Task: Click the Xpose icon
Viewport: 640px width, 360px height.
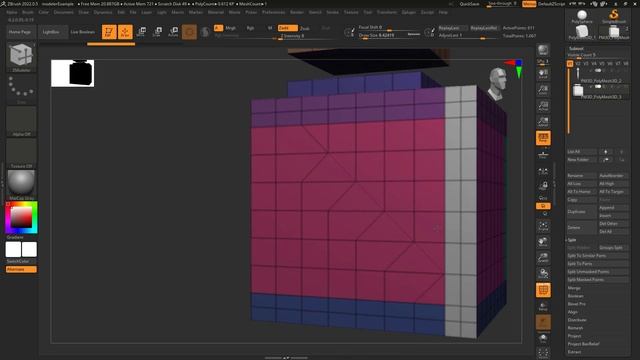Action: click(543, 353)
